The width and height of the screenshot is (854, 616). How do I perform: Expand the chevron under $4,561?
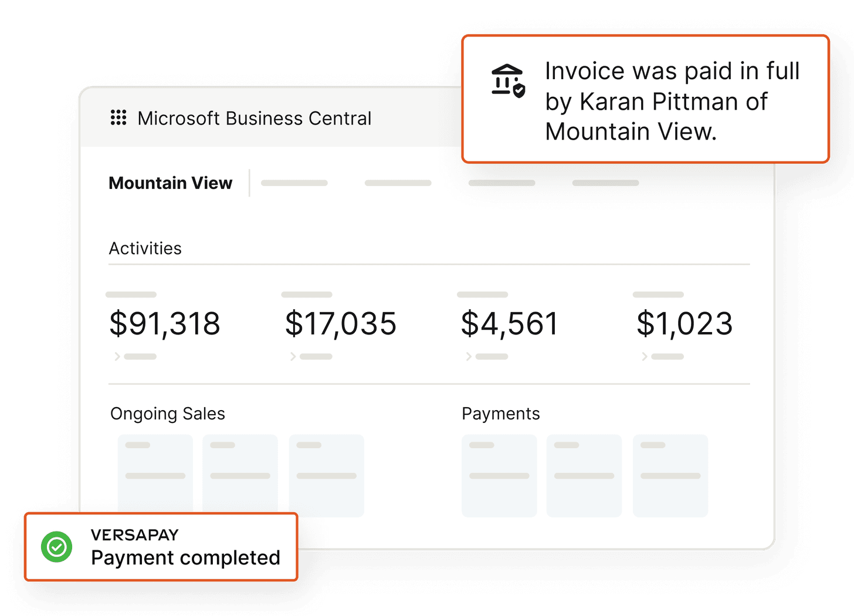469,356
